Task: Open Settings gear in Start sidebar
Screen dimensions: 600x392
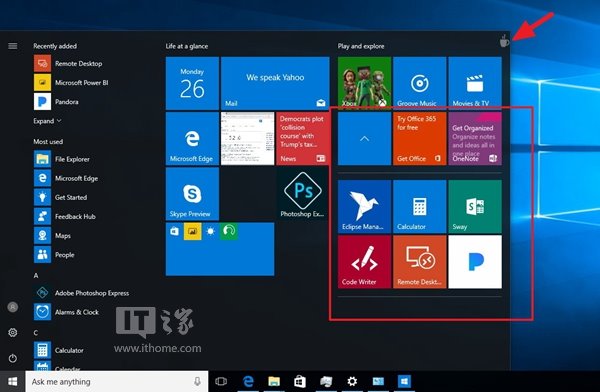Action: coord(13,332)
